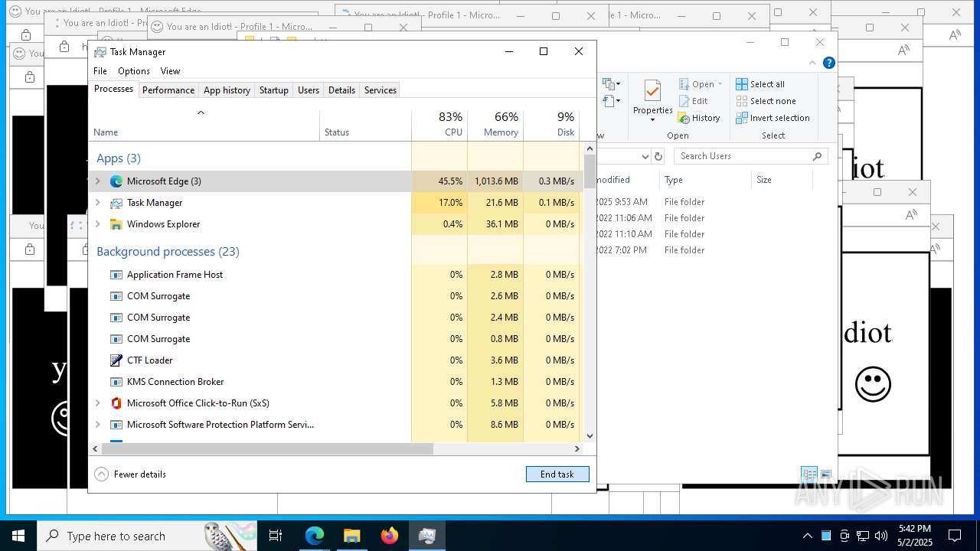
Task: Click the Task Manager vertical scrollbar thumb
Action: (590, 171)
